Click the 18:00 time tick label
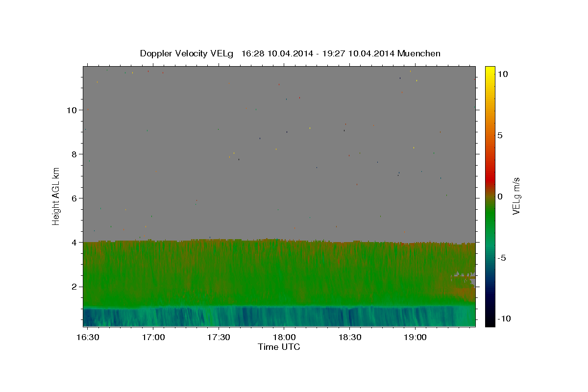 pyautogui.click(x=284, y=338)
